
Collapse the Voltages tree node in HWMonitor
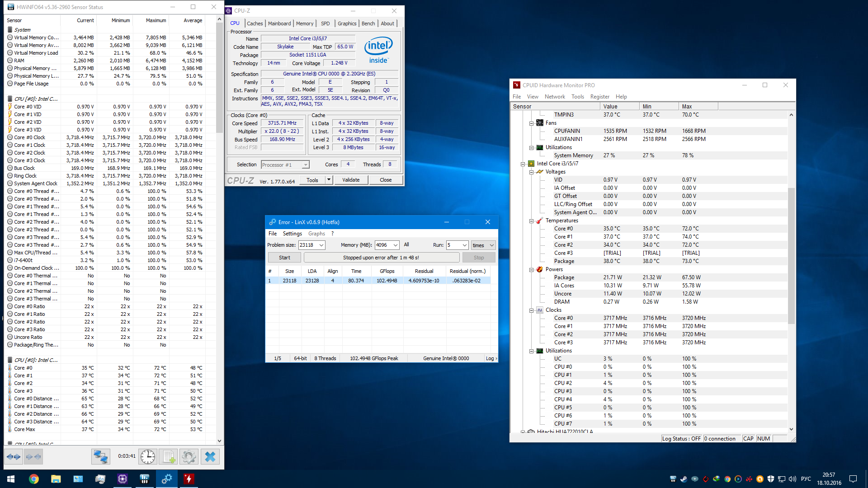531,172
